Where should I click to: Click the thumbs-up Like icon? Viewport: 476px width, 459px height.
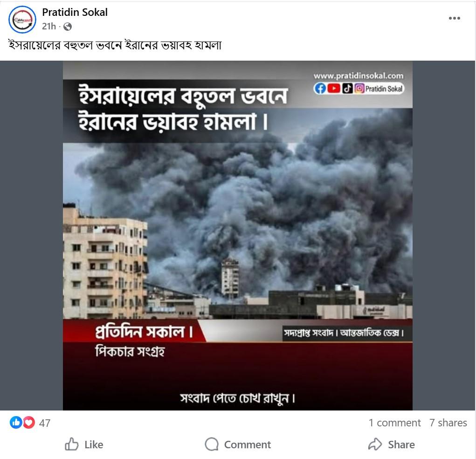[72, 444]
